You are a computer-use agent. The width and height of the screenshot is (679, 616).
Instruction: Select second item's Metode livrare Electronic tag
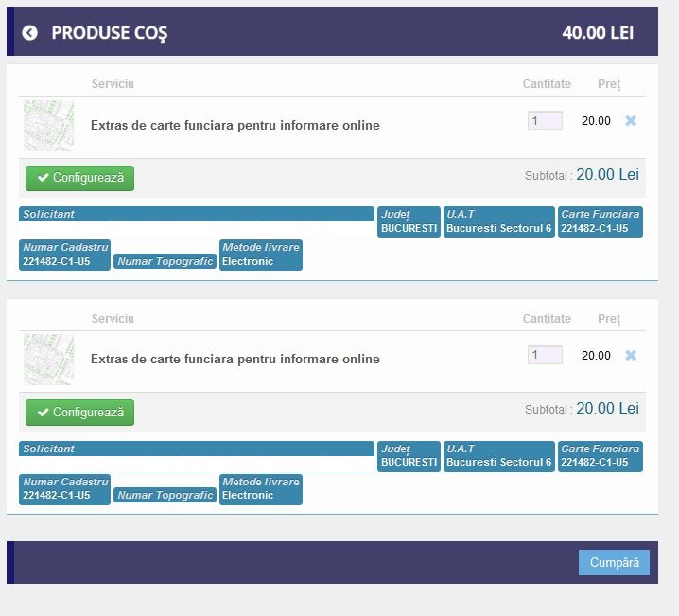260,489
